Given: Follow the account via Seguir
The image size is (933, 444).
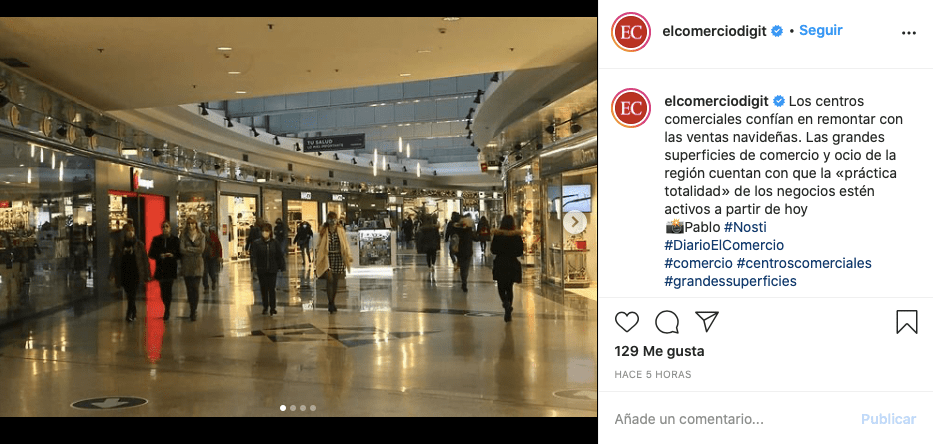Looking at the screenshot, I should tap(821, 30).
